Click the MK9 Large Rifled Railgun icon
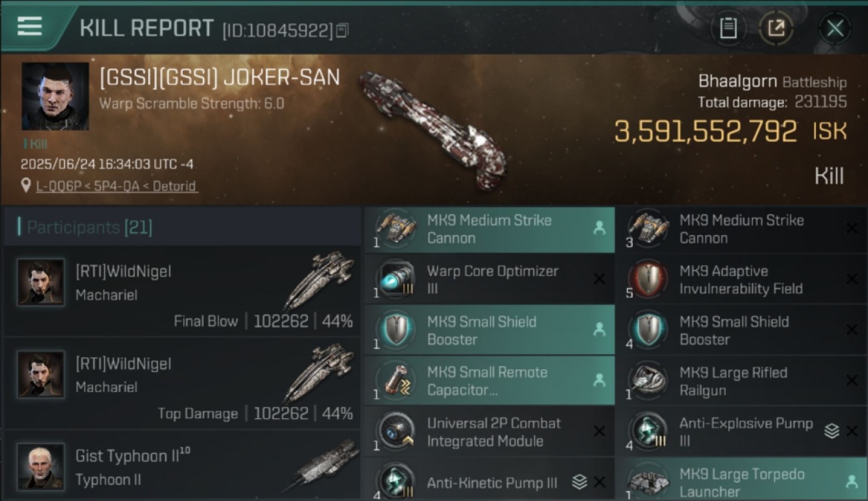 pyautogui.click(x=648, y=381)
